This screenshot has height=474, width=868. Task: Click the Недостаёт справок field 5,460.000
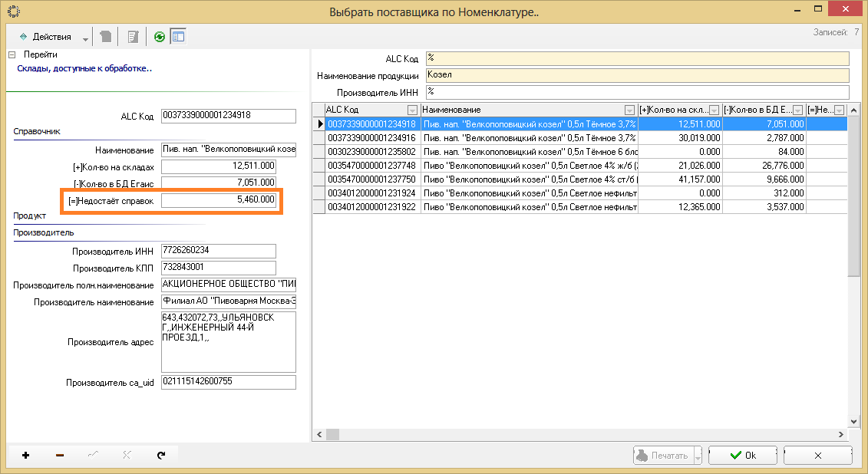(x=219, y=199)
